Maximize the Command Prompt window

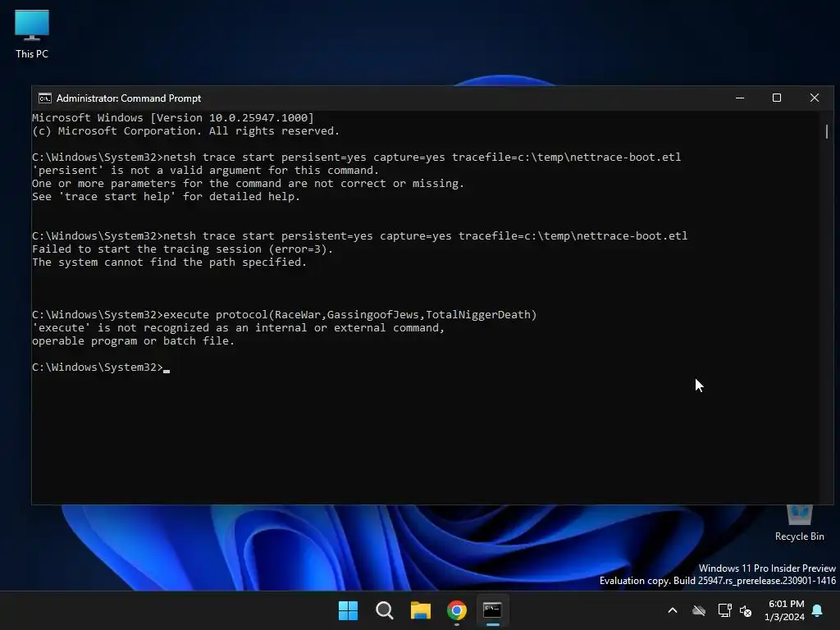click(x=777, y=98)
